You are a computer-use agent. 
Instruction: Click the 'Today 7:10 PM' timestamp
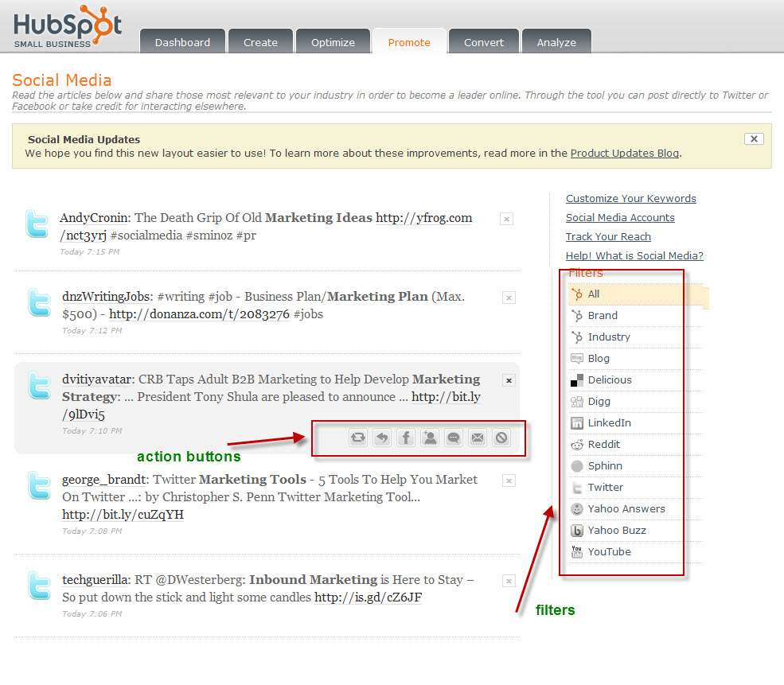coord(92,431)
